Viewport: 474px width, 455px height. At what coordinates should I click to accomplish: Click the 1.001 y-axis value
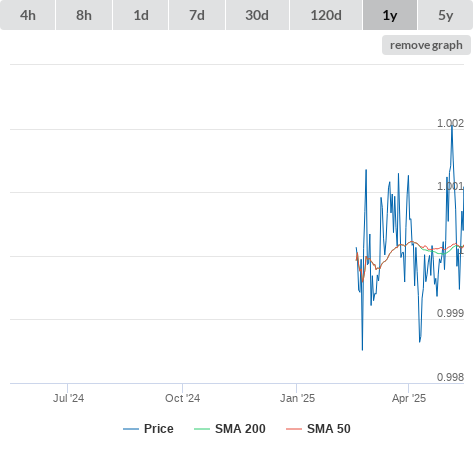450,186
